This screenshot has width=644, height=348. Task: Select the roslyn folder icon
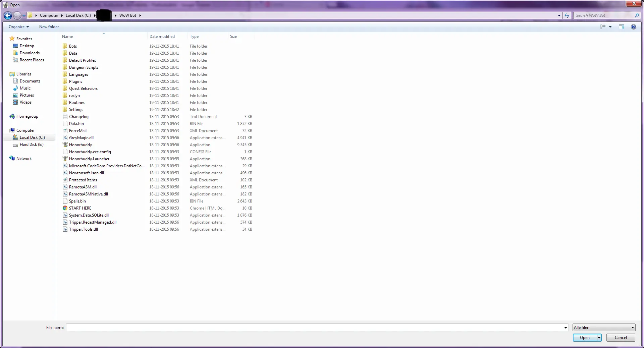(x=65, y=95)
